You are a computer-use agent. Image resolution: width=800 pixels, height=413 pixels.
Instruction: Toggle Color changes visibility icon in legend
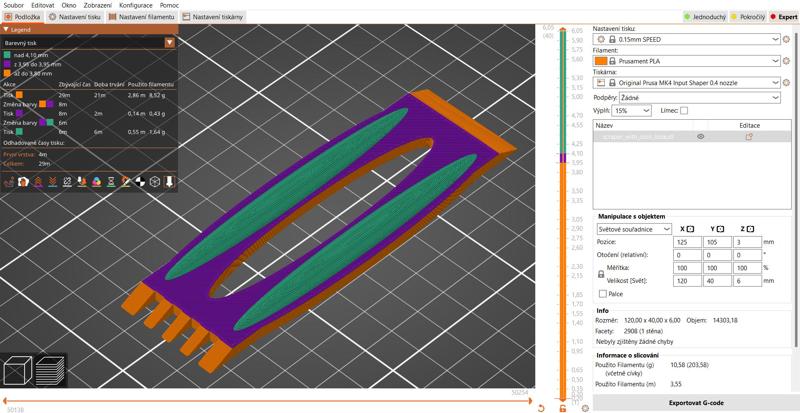(96, 182)
